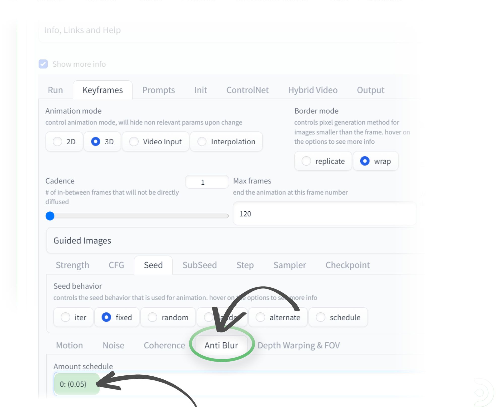Open the Hybrid Video tab
Image resolution: width=504 pixels, height=420 pixels.
pos(313,90)
